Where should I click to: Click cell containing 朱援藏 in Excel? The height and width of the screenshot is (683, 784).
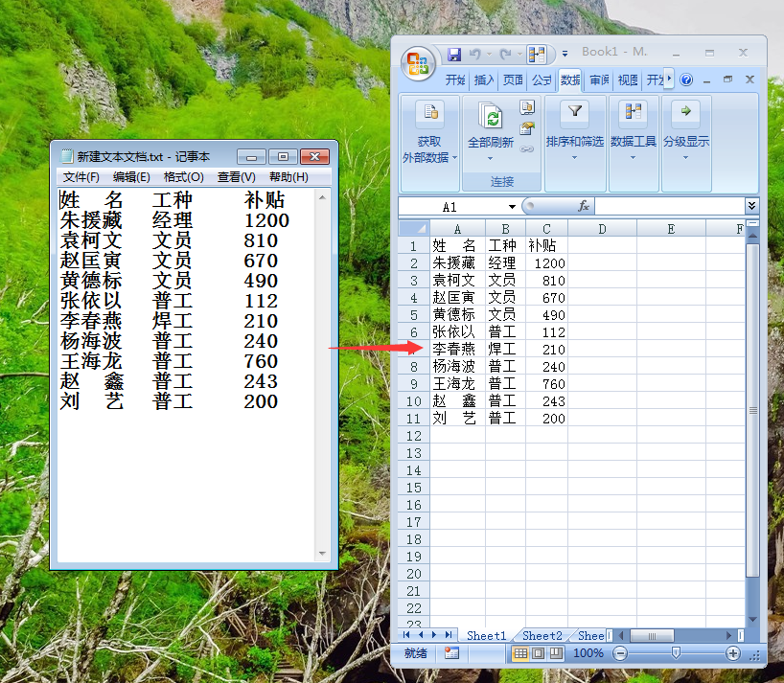(457, 262)
